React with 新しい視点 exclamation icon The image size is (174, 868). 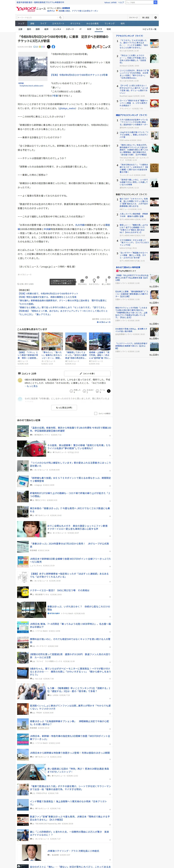coord(106,281)
